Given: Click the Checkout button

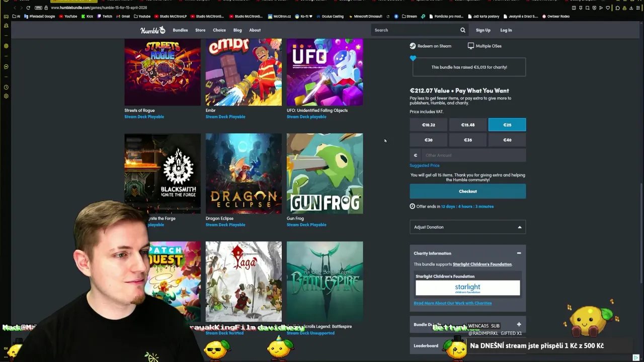Looking at the screenshot, I should [x=468, y=191].
